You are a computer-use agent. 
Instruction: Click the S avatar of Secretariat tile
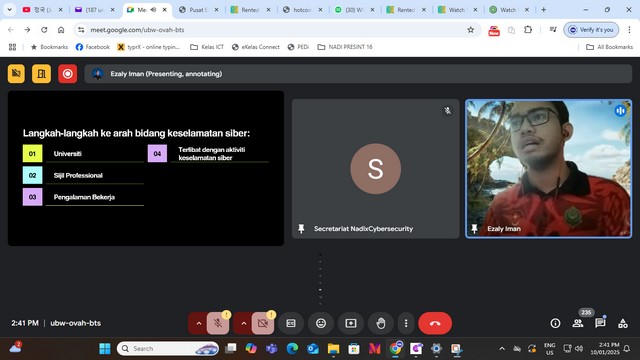[376, 169]
